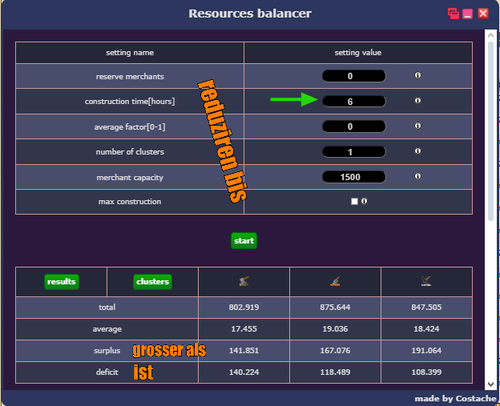The height and width of the screenshot is (406, 500).
Task: Click the average value 17.455
Action: 244,329
